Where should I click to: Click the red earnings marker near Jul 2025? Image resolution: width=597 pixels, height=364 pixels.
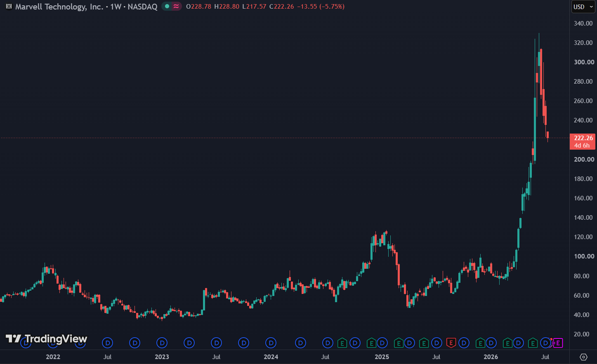point(451,343)
